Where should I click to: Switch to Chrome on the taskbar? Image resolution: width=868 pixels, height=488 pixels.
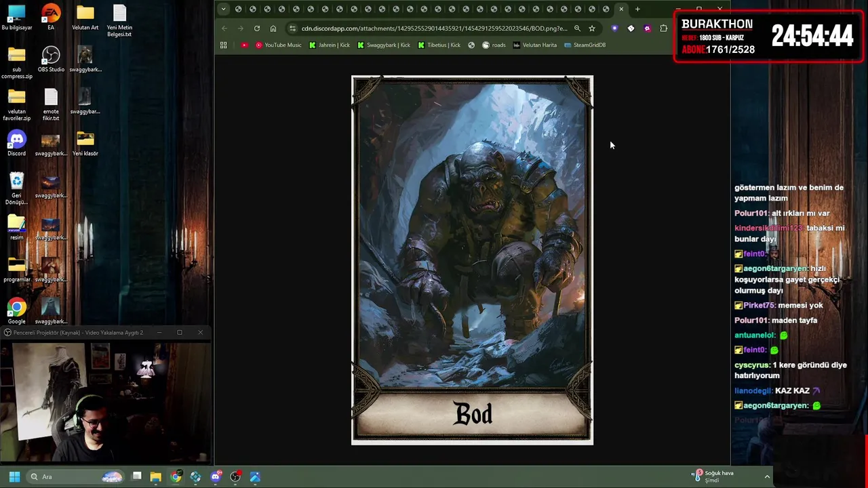tap(176, 476)
